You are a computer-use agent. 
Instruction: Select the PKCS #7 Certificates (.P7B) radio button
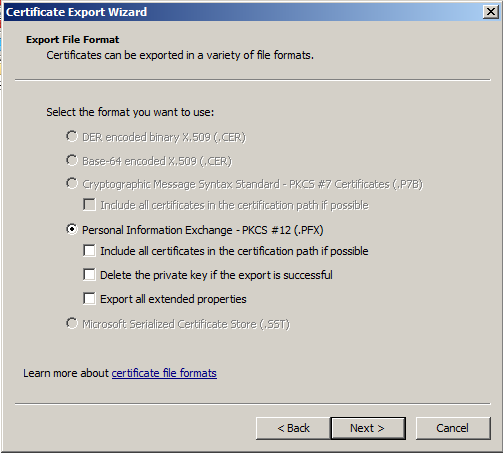click(x=72, y=183)
